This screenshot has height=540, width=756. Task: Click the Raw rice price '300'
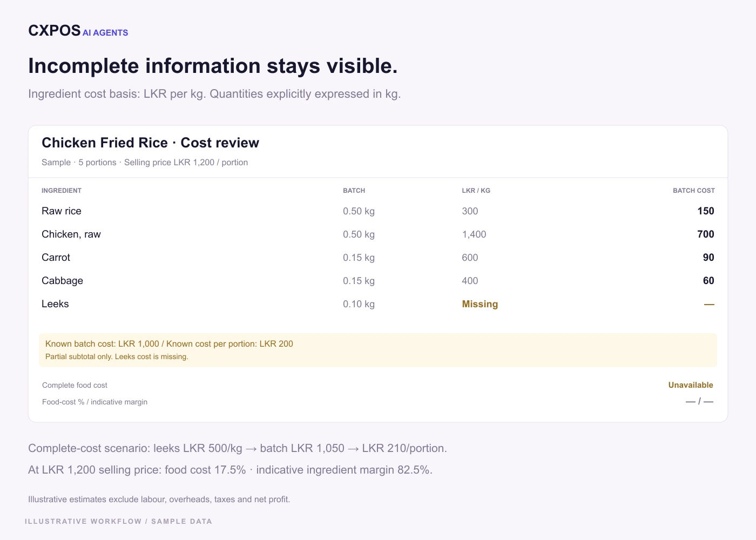470,211
